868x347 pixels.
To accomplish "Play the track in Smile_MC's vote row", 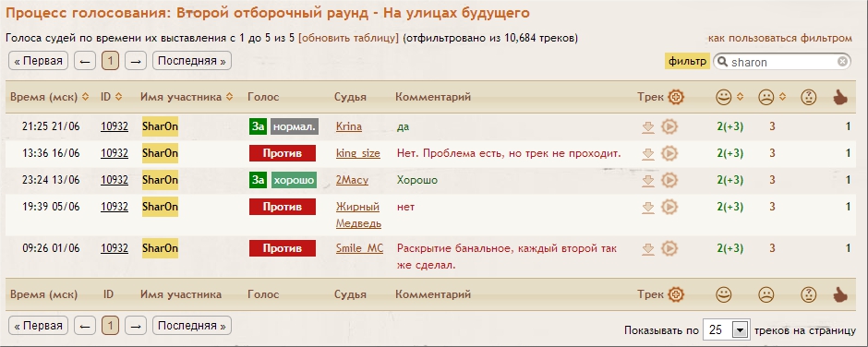I will point(669,248).
